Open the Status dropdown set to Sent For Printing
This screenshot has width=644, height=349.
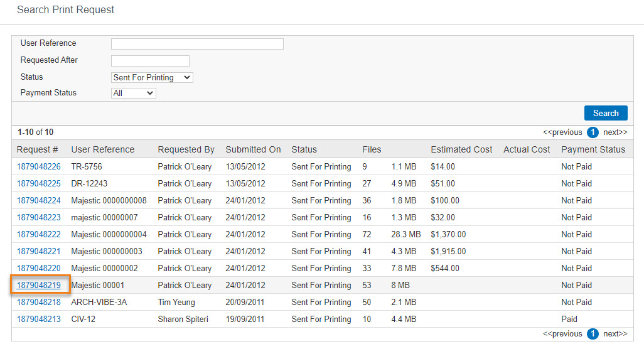tap(152, 77)
